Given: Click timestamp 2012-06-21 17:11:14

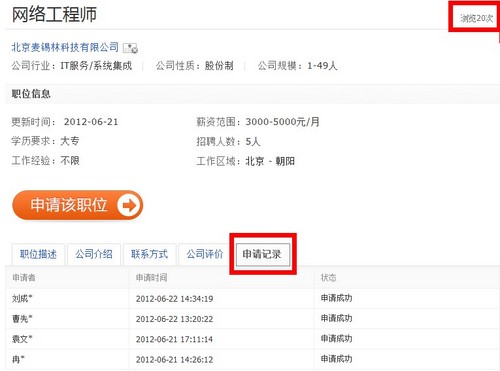Looking at the screenshot, I should click(x=174, y=339).
